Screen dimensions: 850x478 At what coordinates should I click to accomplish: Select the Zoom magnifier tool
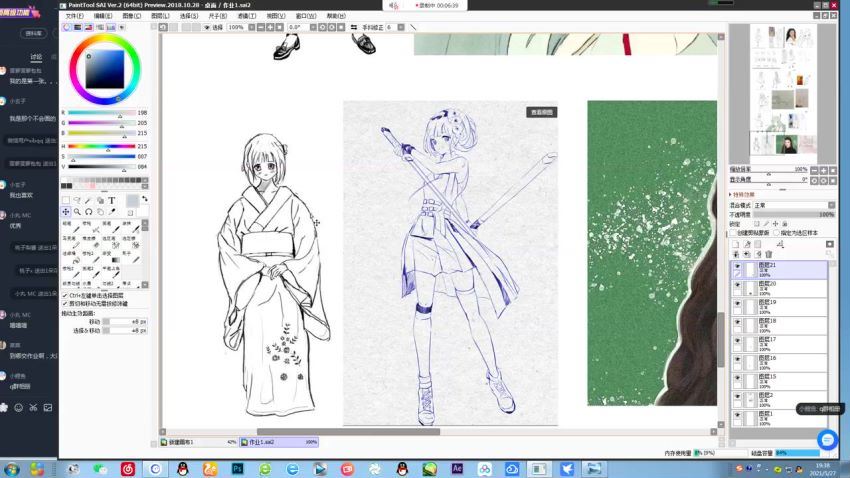[78, 212]
